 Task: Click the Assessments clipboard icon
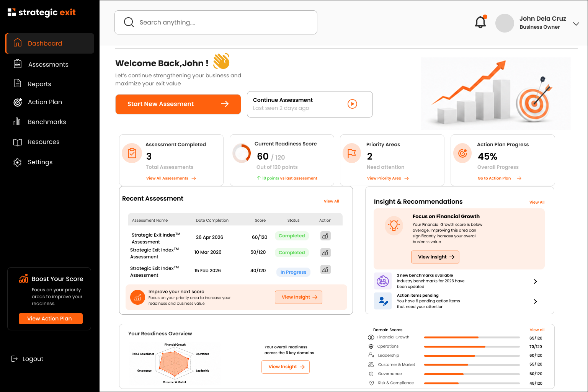[18, 64]
